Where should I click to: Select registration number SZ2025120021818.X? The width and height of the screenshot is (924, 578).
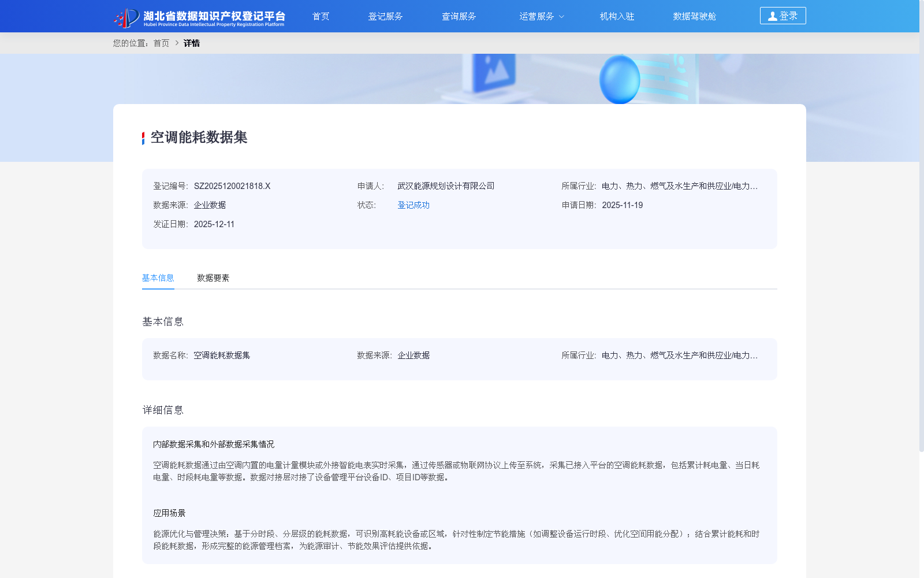click(232, 186)
